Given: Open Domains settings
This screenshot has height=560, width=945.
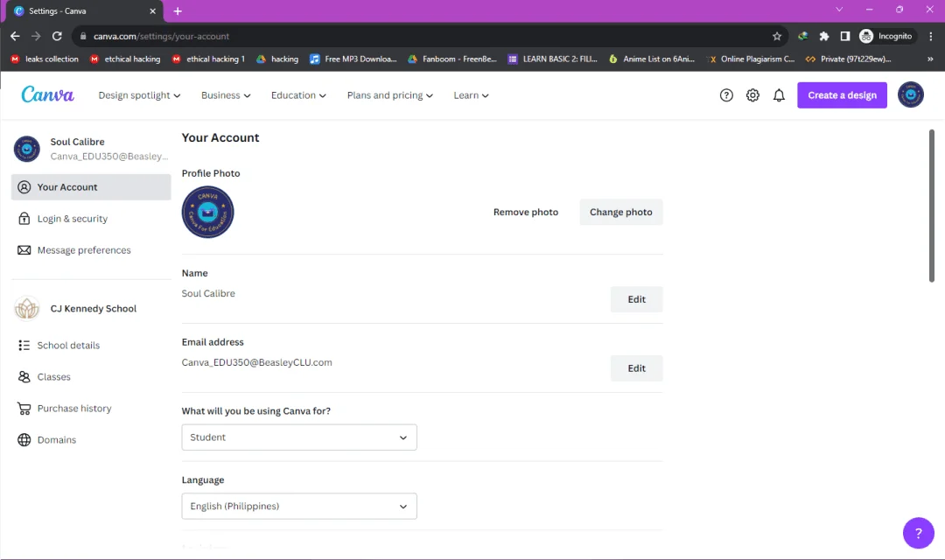Looking at the screenshot, I should (91, 440).
